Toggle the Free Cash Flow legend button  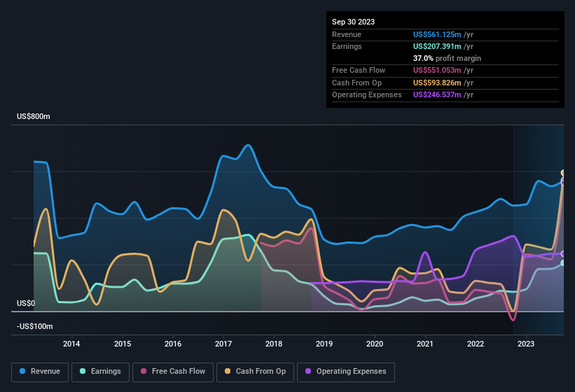pos(173,372)
